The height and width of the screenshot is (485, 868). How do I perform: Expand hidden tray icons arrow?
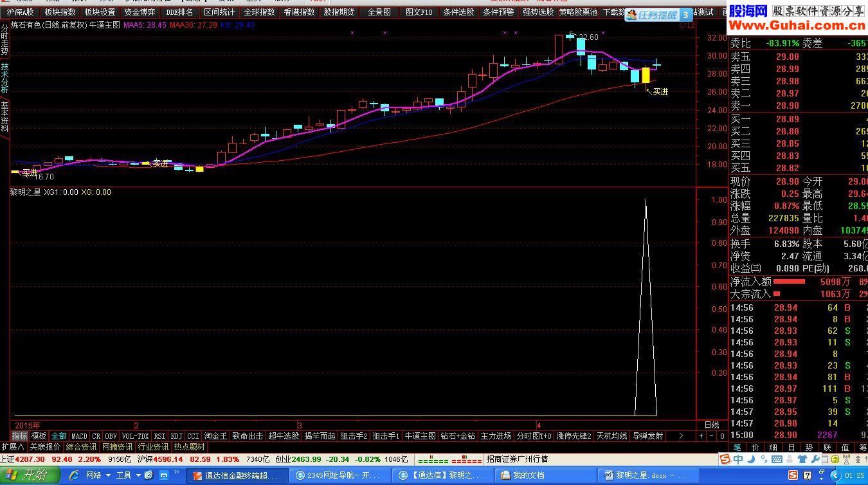coord(836,475)
